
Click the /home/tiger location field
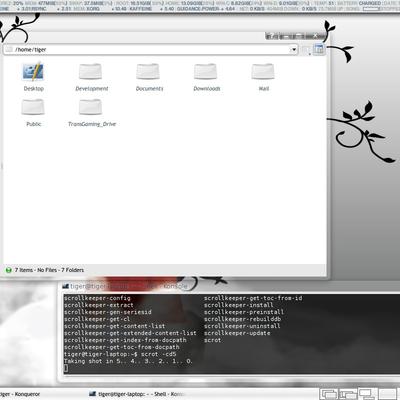[152, 50]
